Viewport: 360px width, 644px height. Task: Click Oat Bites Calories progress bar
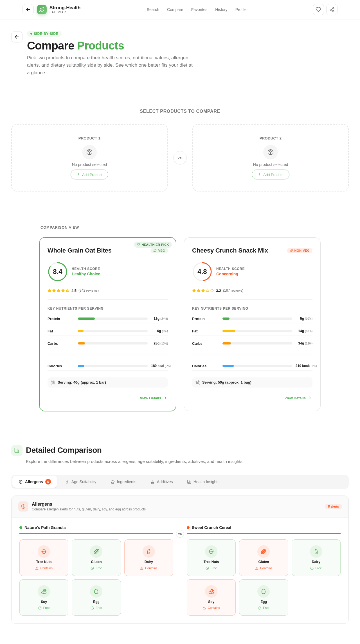(113, 366)
